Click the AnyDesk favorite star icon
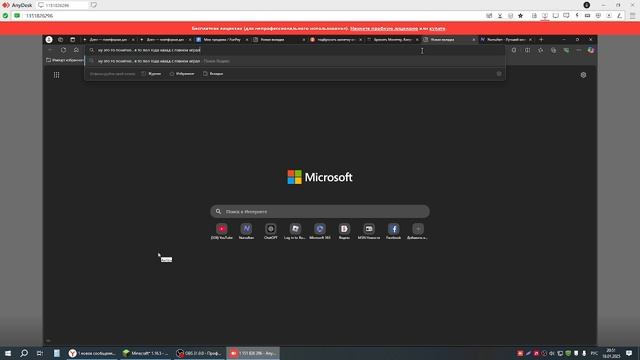Viewport: 640px width, 360px height. coord(520,16)
